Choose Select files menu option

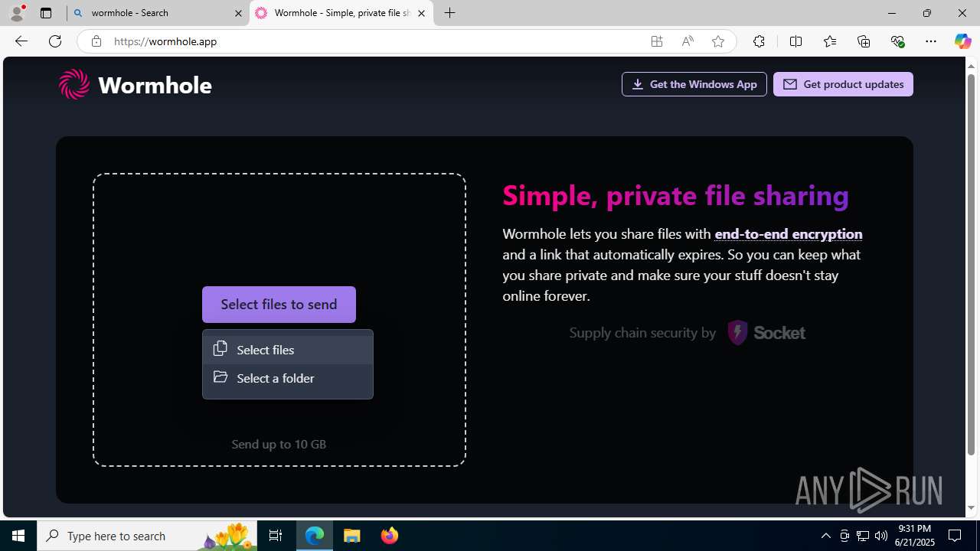[x=288, y=350]
